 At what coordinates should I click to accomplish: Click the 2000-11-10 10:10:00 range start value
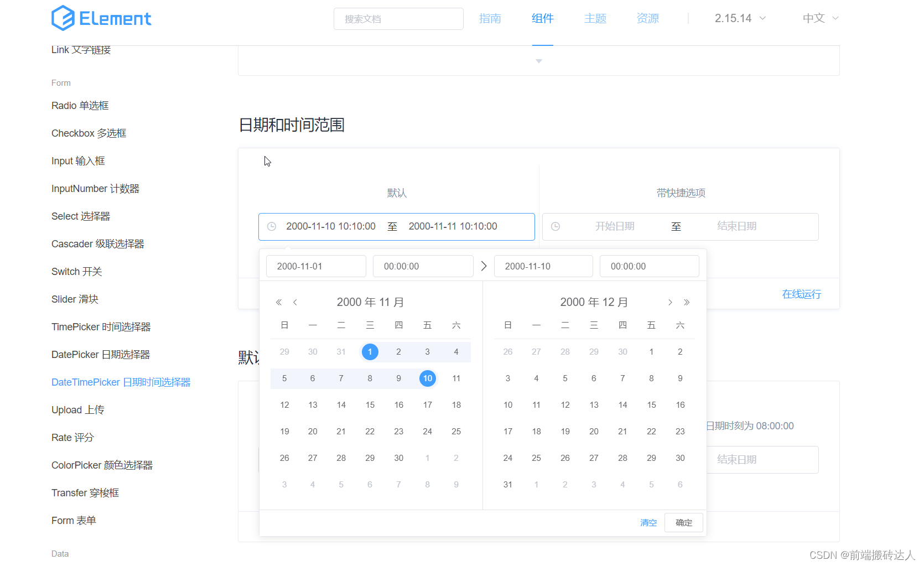[x=331, y=226]
